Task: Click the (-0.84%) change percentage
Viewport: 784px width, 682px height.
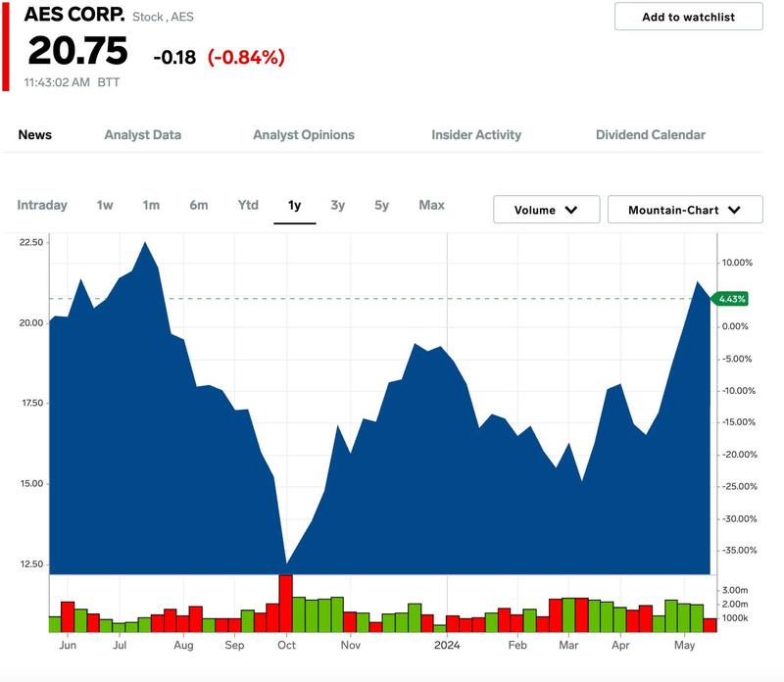Action: (x=246, y=57)
